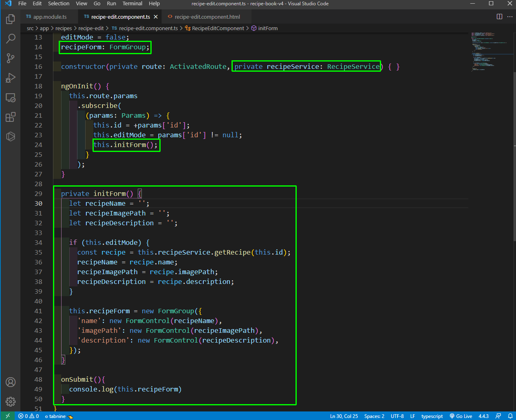Click the split editor right icon
The width and height of the screenshot is (516, 420).
tap(499, 17)
